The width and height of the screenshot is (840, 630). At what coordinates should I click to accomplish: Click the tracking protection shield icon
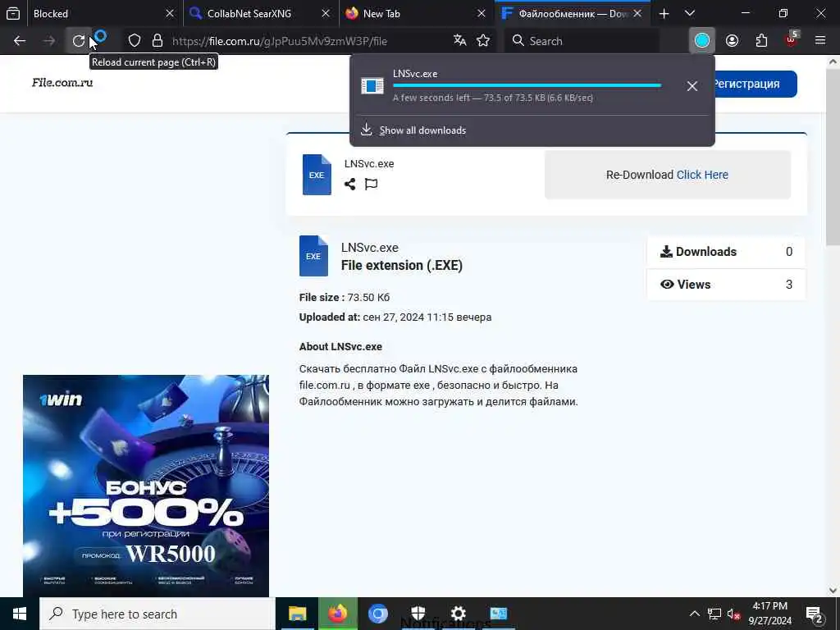pyautogui.click(x=135, y=41)
